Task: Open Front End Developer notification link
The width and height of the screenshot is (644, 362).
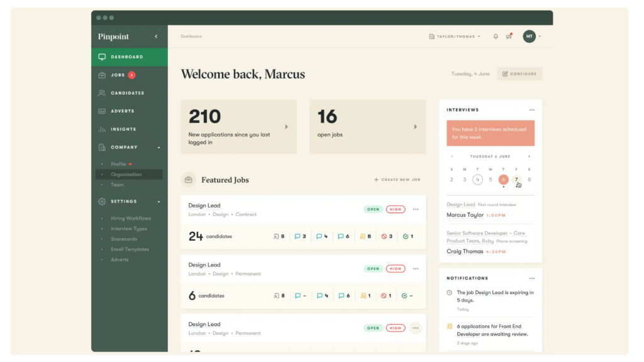Action: [x=489, y=331]
